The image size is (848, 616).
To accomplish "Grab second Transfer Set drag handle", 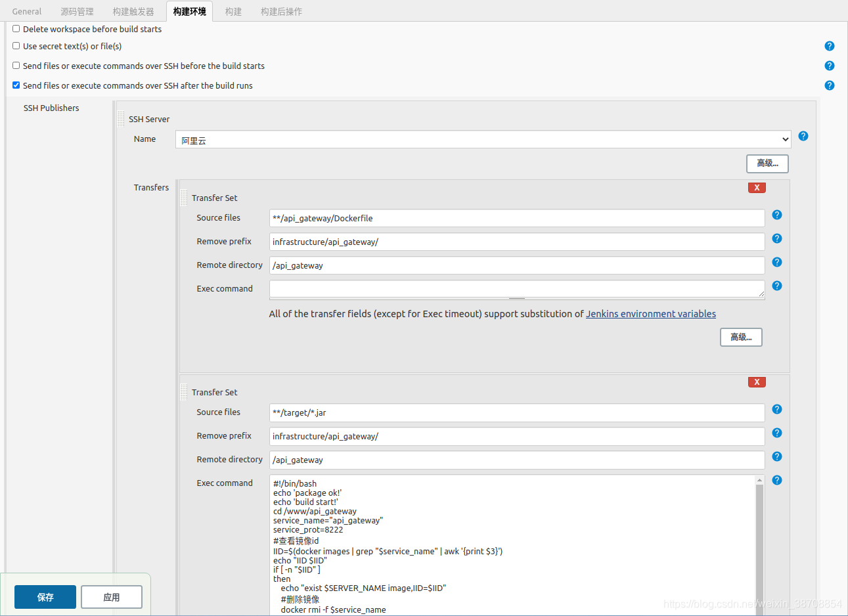I will (x=184, y=392).
